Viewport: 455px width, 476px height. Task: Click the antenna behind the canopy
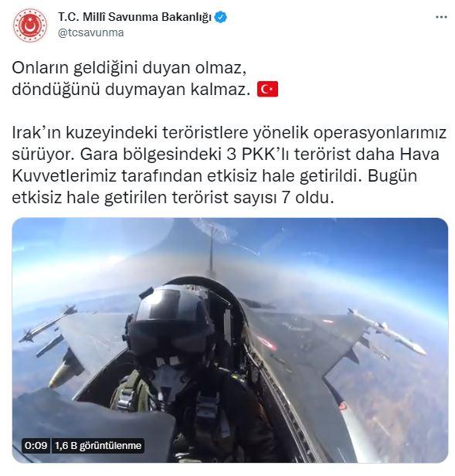(212, 252)
